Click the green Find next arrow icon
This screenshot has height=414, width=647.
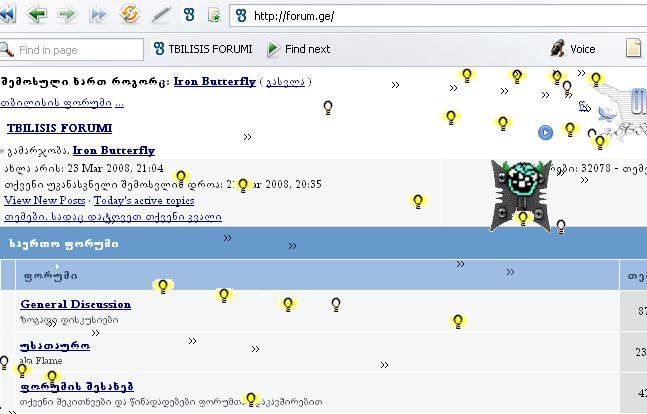click(x=272, y=49)
